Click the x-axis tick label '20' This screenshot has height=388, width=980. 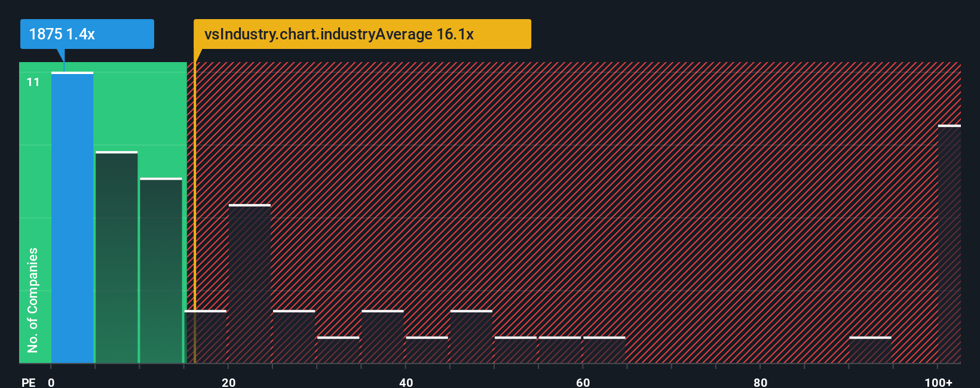click(x=228, y=382)
